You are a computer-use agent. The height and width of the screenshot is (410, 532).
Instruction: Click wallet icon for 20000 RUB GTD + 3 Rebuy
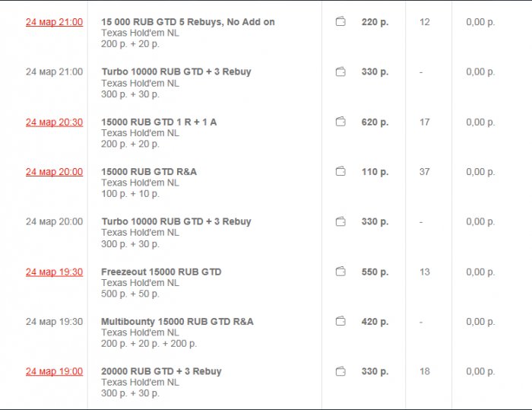pos(340,371)
